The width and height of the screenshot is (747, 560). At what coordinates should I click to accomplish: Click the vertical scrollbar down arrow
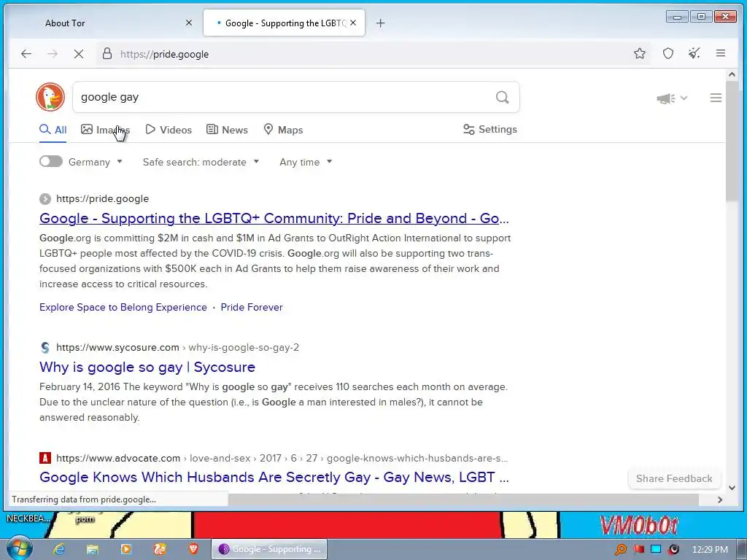point(732,487)
